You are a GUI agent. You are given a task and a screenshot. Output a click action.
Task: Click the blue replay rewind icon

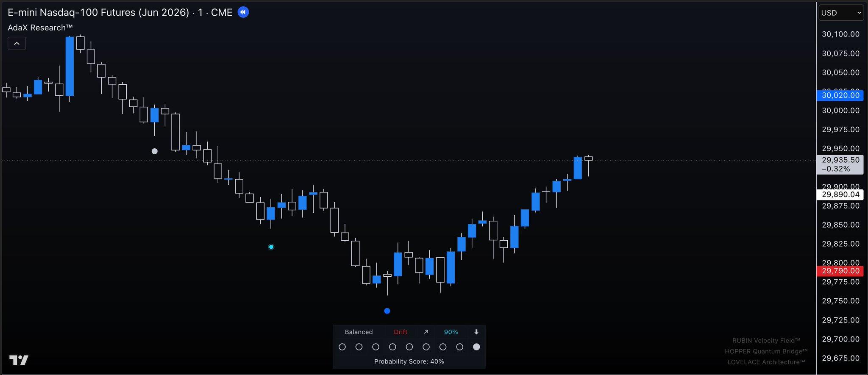tap(243, 12)
